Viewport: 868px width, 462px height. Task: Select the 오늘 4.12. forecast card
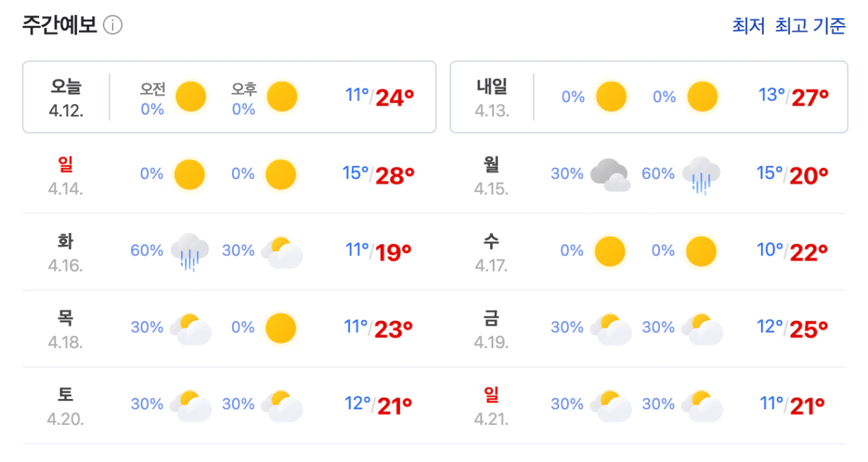pos(229,97)
